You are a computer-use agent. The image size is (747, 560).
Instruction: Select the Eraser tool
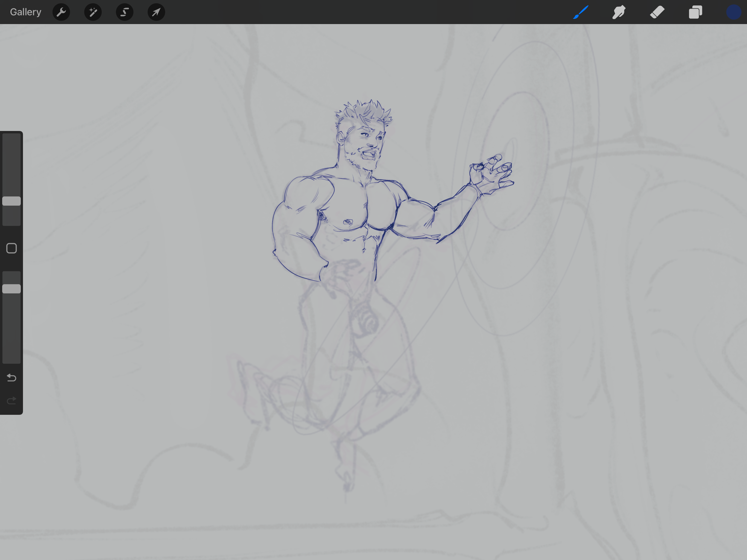(657, 12)
